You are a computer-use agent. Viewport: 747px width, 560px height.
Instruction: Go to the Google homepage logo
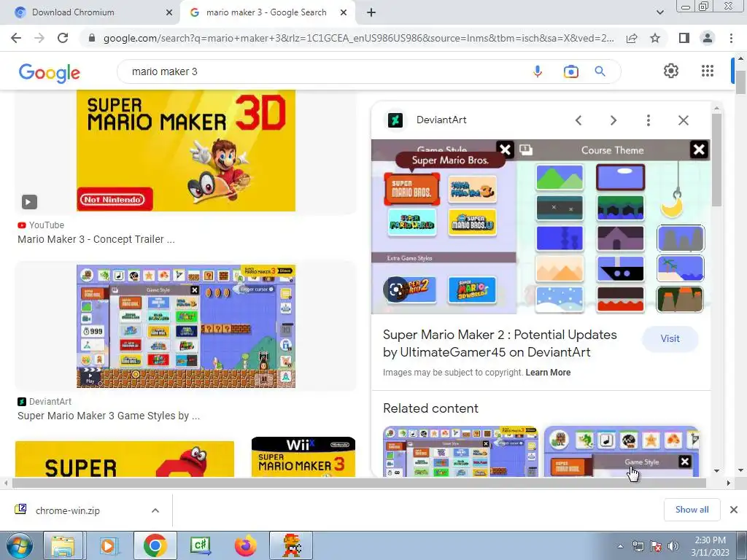click(49, 73)
